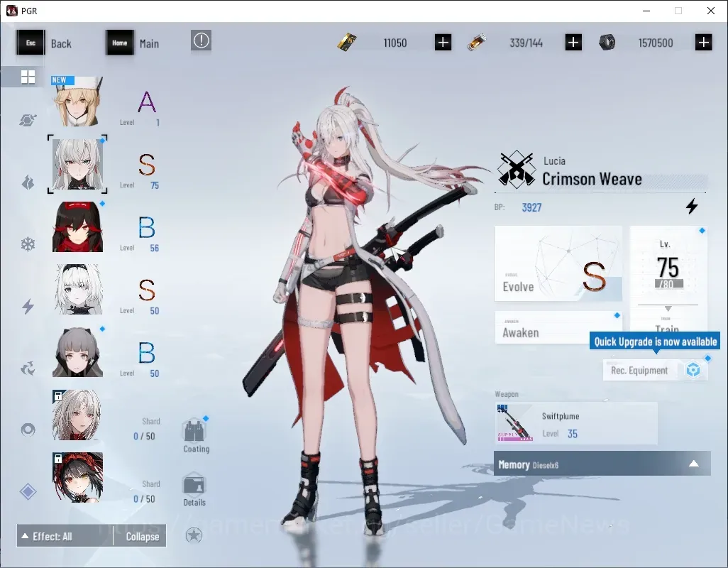Select the ice snowflake element filter
Screen dimensions: 728x568
pyautogui.click(x=28, y=244)
